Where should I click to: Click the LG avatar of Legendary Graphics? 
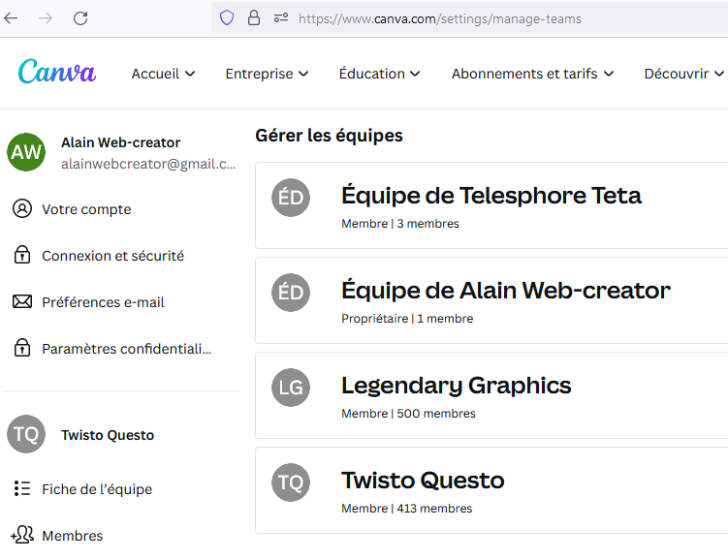click(x=291, y=388)
